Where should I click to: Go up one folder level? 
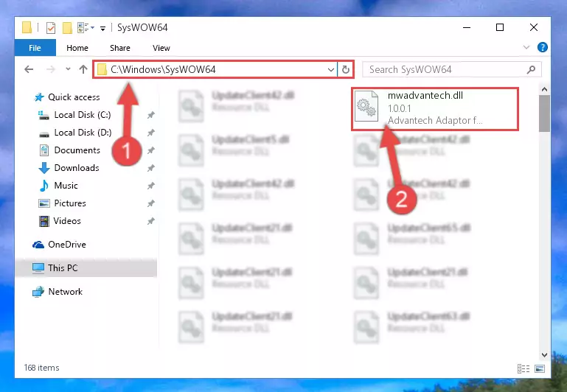point(83,69)
